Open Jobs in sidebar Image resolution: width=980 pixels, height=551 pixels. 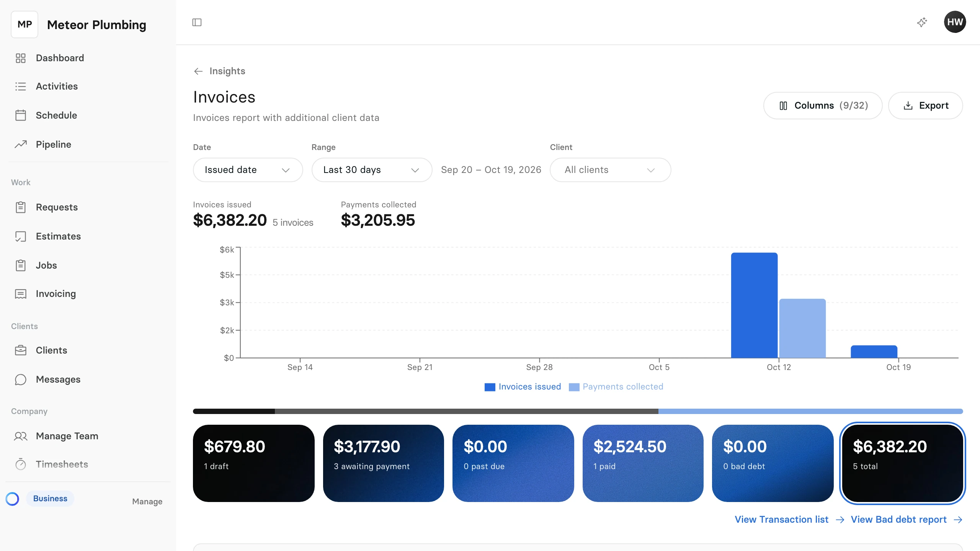click(x=88, y=265)
